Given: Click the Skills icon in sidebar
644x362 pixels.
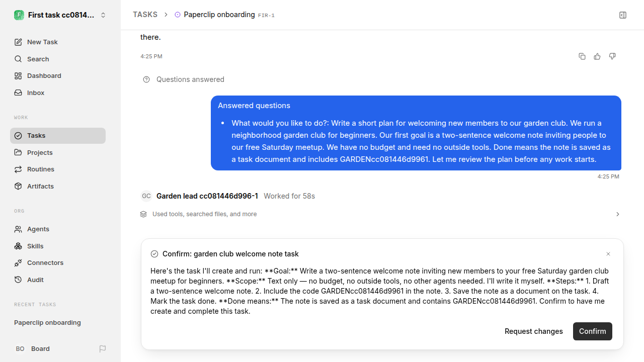Looking at the screenshot, I should (x=18, y=246).
